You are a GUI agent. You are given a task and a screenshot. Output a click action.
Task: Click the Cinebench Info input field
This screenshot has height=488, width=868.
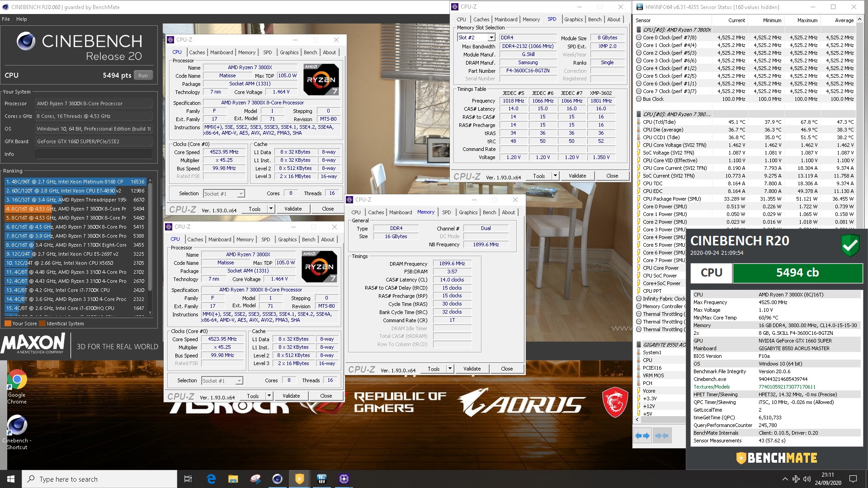pos(94,154)
